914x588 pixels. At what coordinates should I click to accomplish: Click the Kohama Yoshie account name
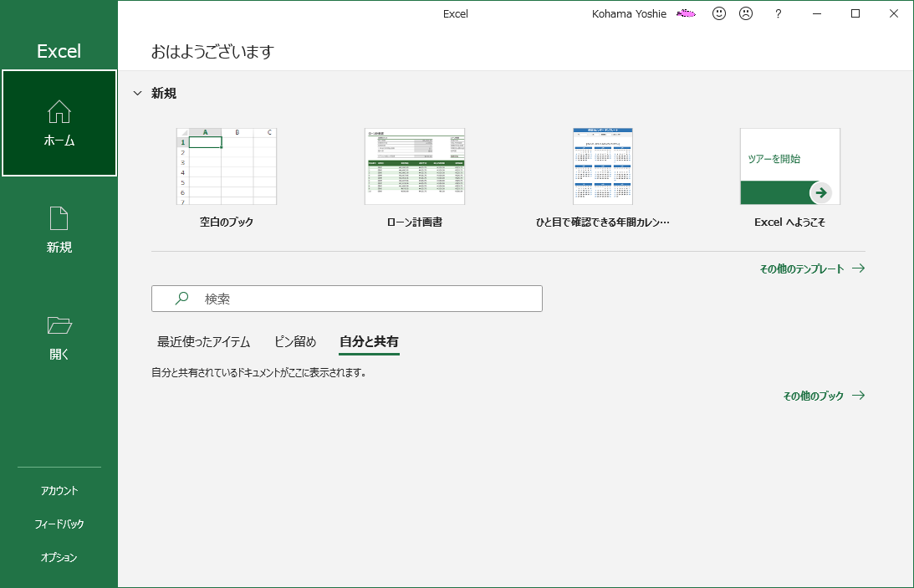pos(629,14)
